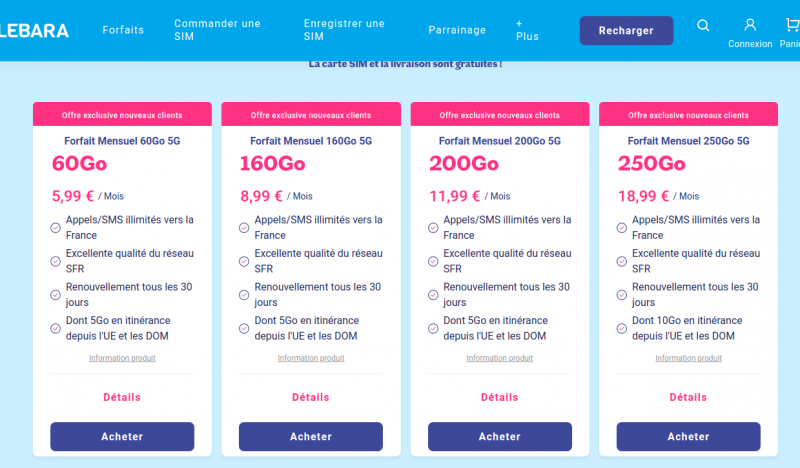Click Acheter under the 160Go plan
Screen dimensions: 800x468
(x=311, y=436)
